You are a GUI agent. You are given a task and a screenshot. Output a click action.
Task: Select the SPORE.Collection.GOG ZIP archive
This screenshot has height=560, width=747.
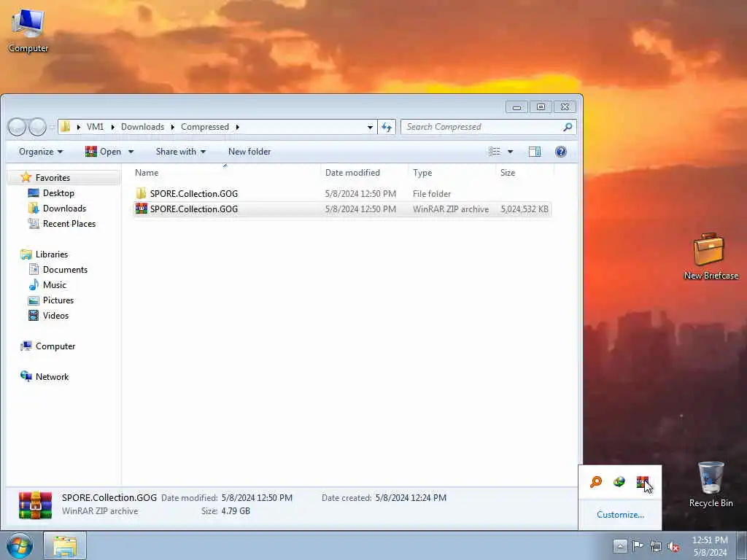click(x=341, y=209)
